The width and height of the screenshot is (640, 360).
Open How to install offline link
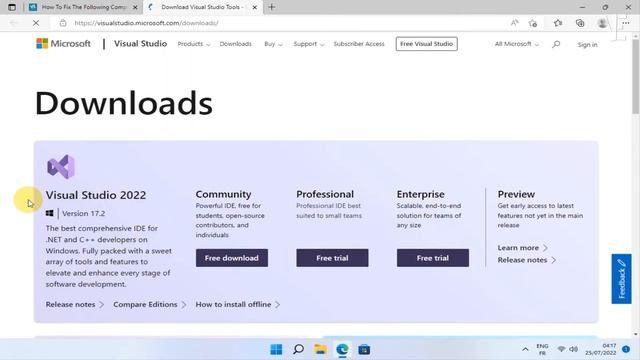[x=238, y=304]
